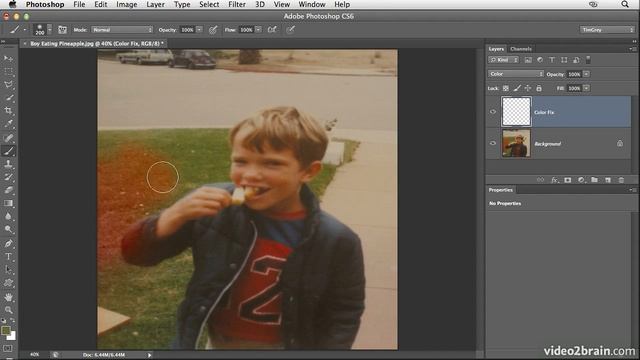This screenshot has height=360, width=640.
Task: Open the Image menu
Action: (x=127, y=4)
